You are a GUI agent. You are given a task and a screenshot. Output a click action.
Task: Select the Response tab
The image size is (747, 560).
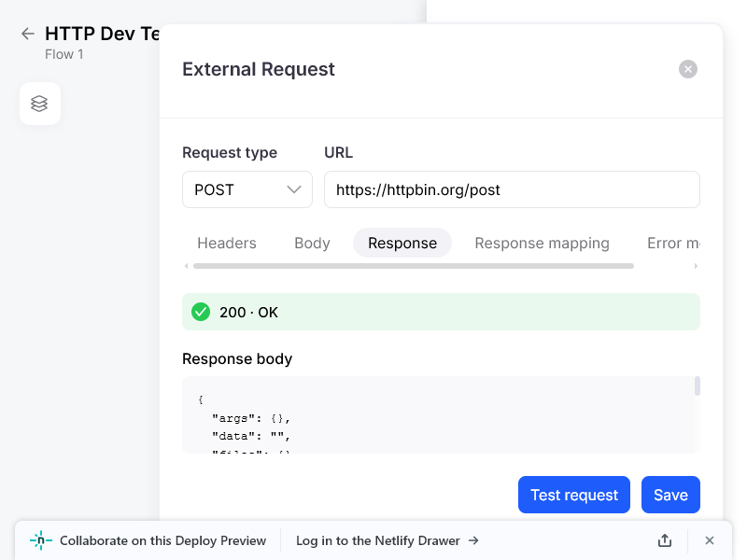(402, 243)
